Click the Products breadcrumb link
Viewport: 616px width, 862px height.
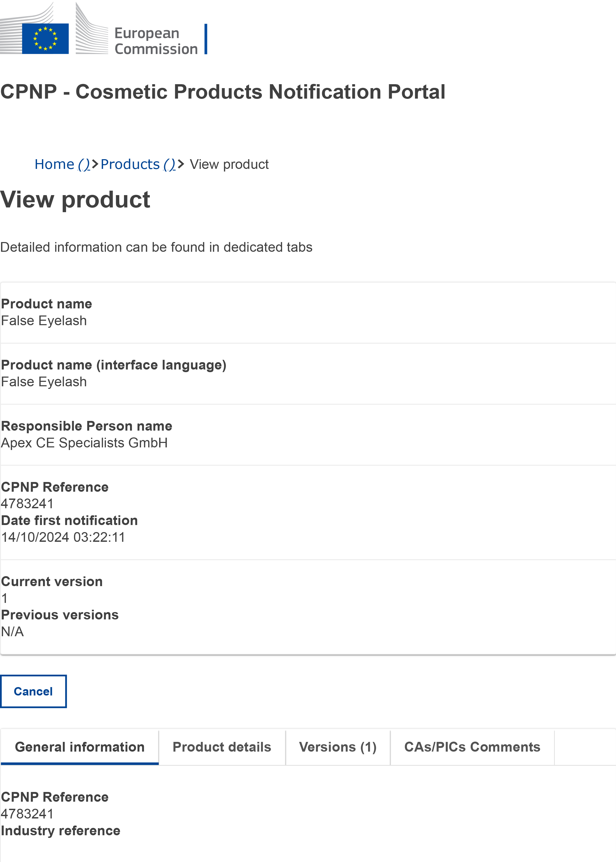tap(130, 164)
